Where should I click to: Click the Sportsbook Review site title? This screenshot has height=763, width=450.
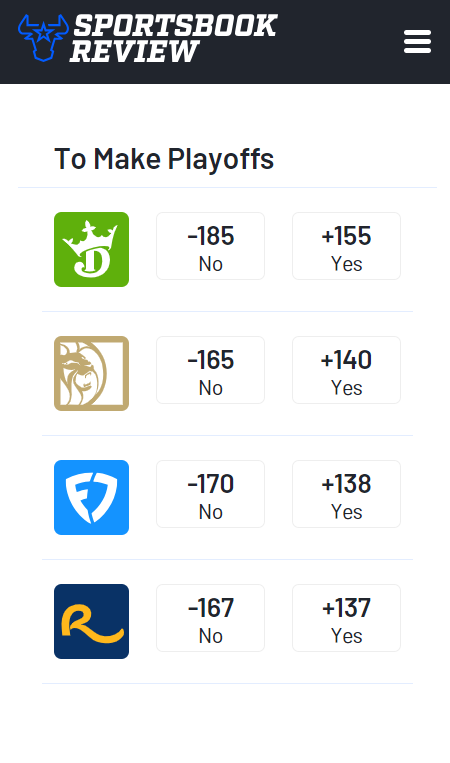point(173,38)
